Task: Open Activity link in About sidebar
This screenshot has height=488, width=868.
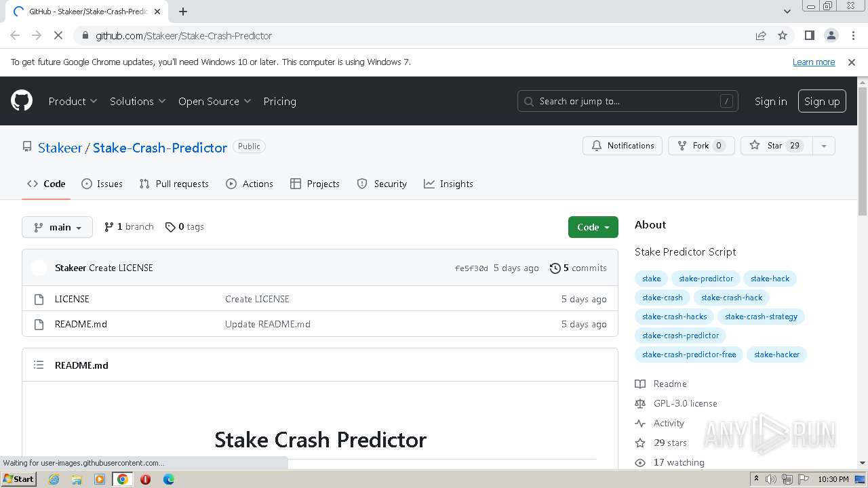Action: click(x=660, y=423)
